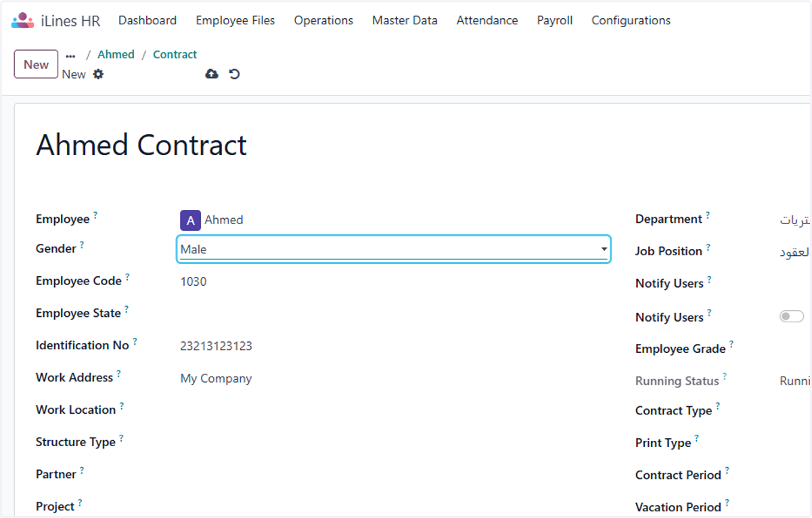This screenshot has height=518, width=812.
Task: Toggle the Notify Users switch
Action: pyautogui.click(x=792, y=316)
